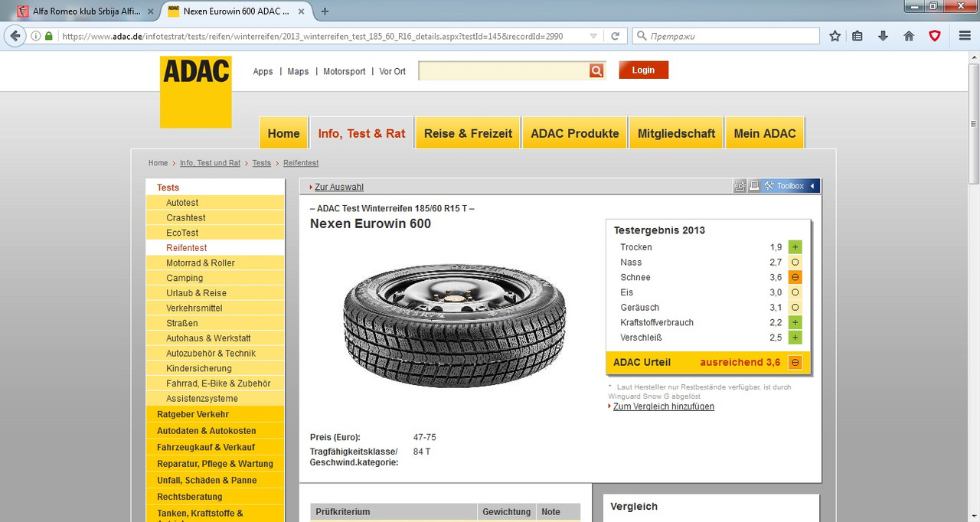
Task: Open Ratgeber Verkehr sidebar section
Action: (x=215, y=414)
